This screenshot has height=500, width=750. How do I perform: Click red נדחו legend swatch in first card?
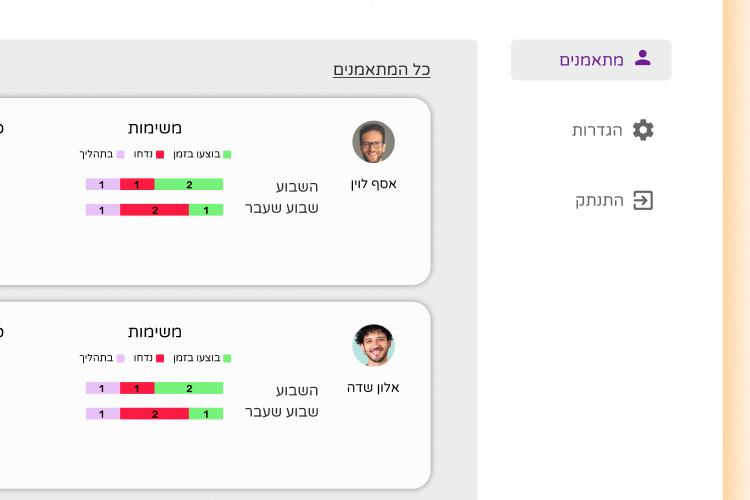click(160, 155)
